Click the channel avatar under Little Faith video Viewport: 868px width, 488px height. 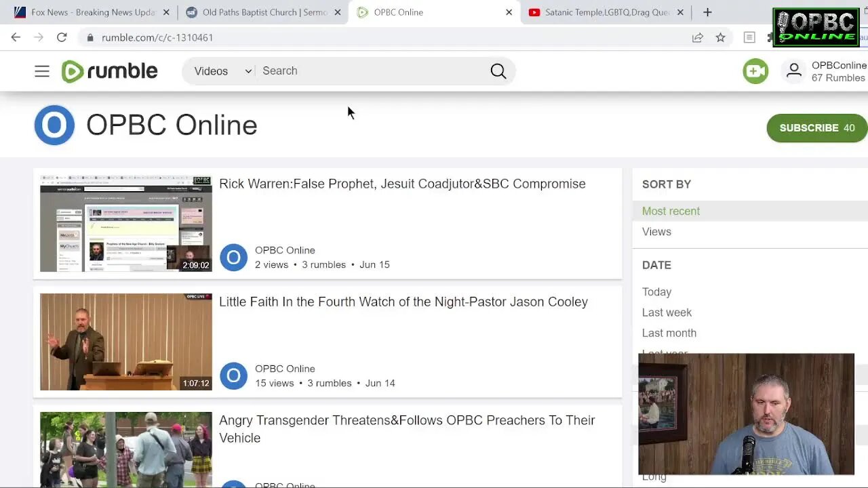pyautogui.click(x=233, y=376)
